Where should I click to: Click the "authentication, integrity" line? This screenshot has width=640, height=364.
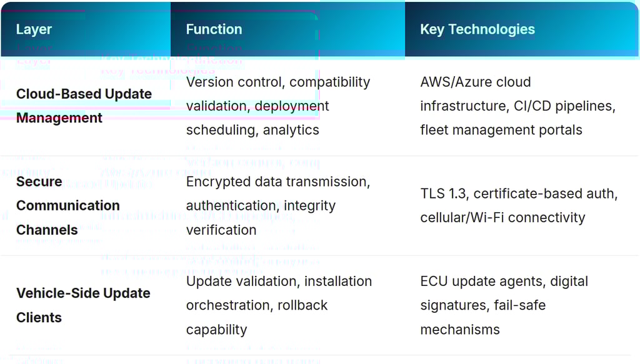(x=261, y=205)
